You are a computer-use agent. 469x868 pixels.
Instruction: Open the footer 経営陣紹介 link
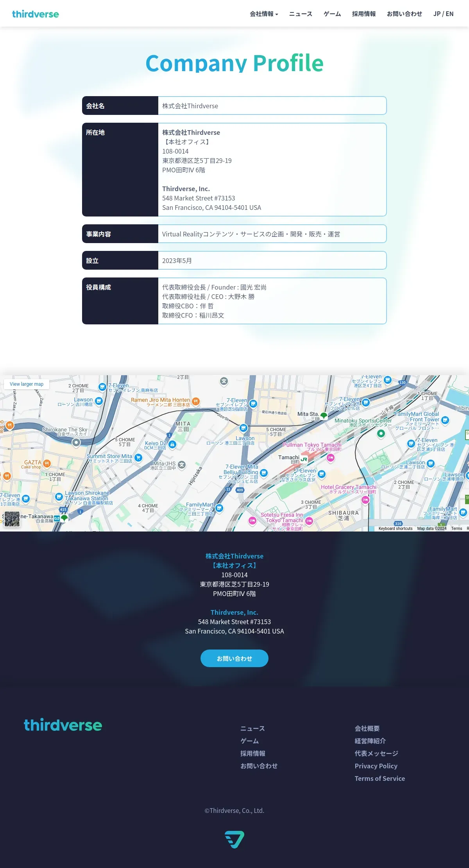point(370,741)
